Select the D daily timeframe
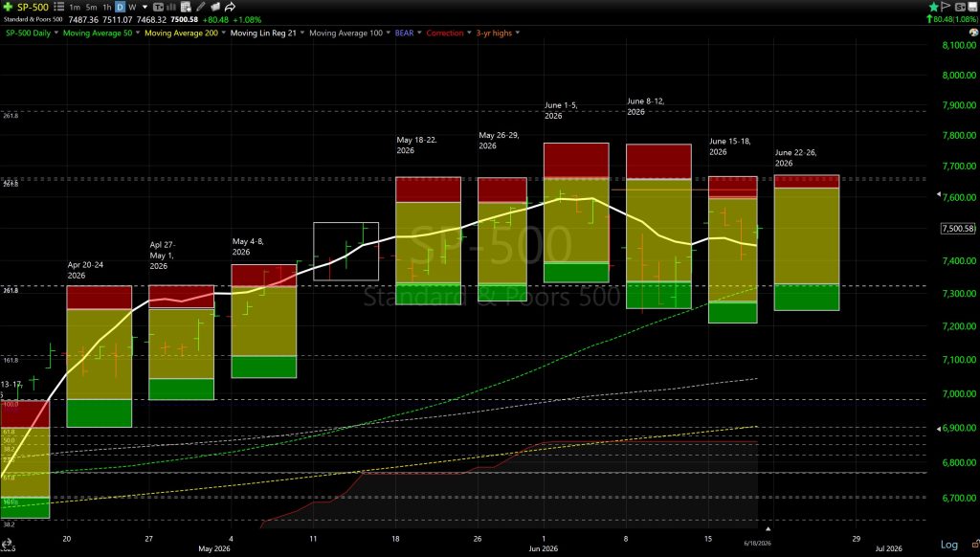This screenshot has height=557, width=980. (x=120, y=7)
